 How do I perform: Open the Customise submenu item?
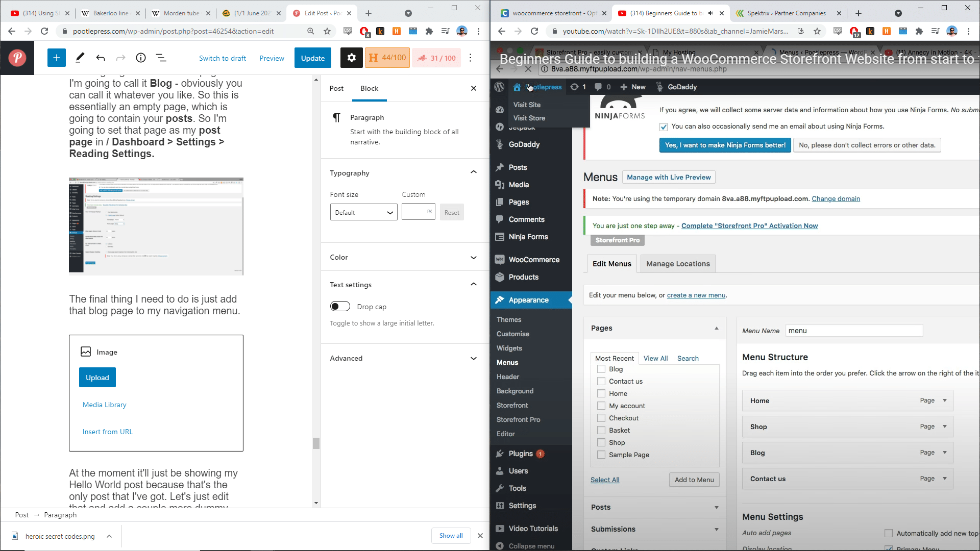513,334
